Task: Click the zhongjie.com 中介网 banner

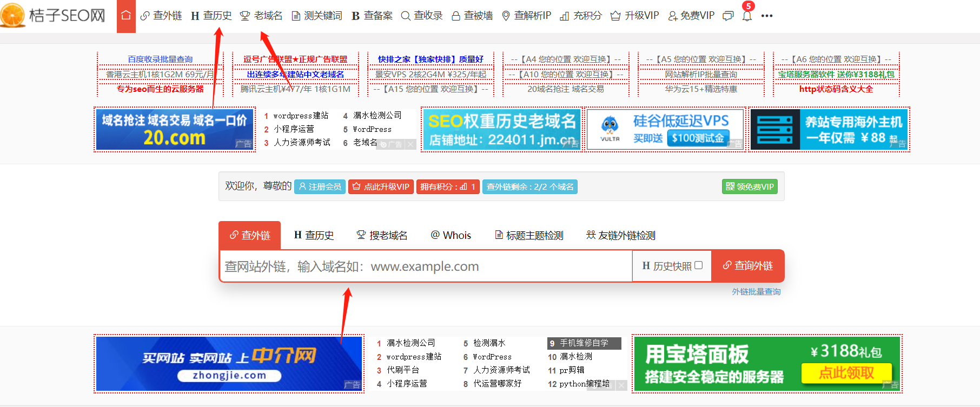Action: click(x=229, y=364)
